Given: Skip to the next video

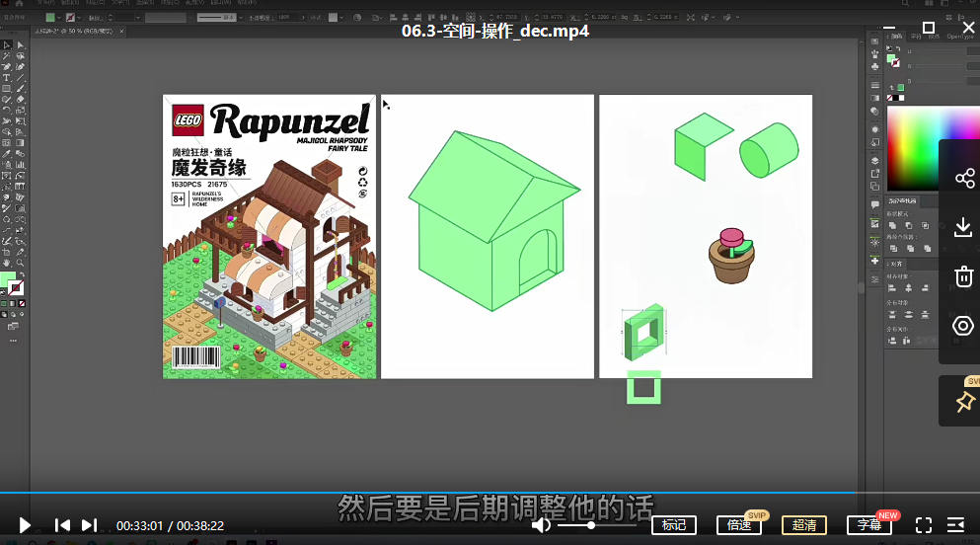Looking at the screenshot, I should [x=89, y=525].
